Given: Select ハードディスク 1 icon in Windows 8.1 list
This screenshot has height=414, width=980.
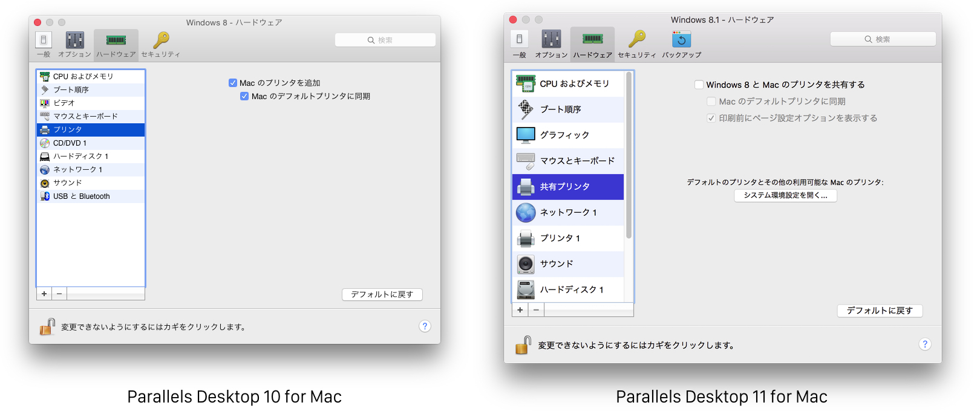Looking at the screenshot, I should click(x=526, y=289).
